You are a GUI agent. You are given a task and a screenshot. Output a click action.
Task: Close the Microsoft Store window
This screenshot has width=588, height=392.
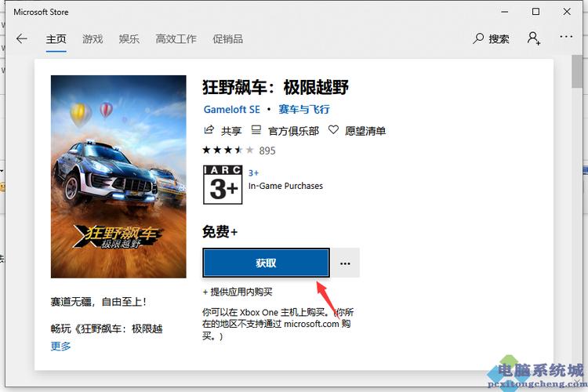(567, 12)
